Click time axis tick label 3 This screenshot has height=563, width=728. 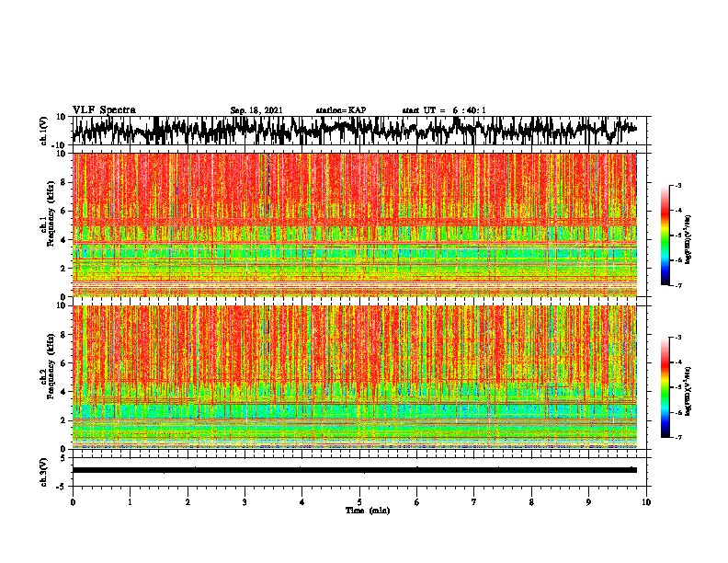pos(245,502)
